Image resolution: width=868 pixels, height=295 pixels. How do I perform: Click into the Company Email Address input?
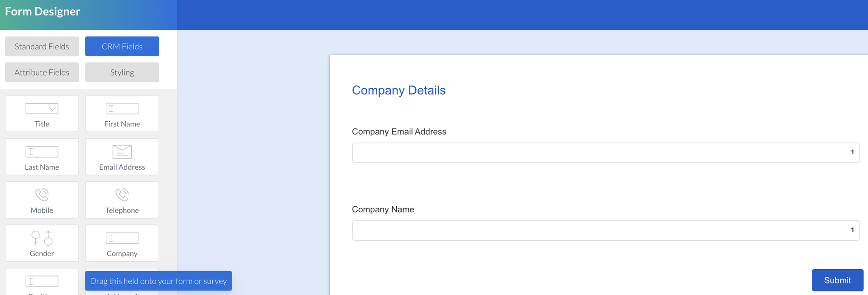pyautogui.click(x=597, y=152)
